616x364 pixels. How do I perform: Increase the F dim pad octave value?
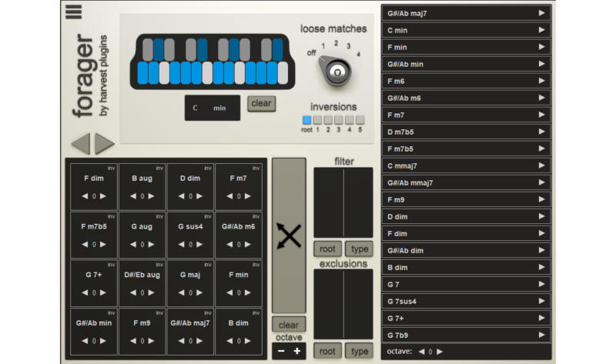click(x=103, y=196)
